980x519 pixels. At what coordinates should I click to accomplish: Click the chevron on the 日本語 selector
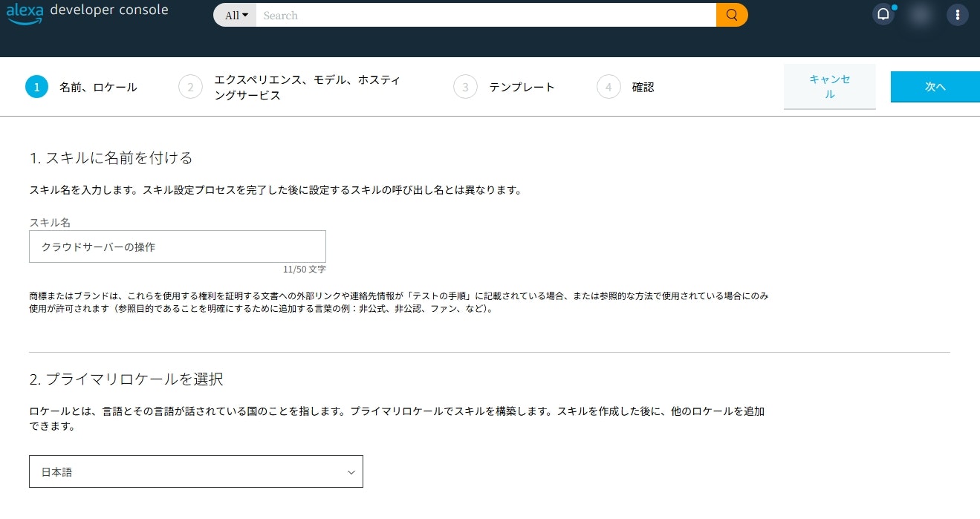coord(351,471)
